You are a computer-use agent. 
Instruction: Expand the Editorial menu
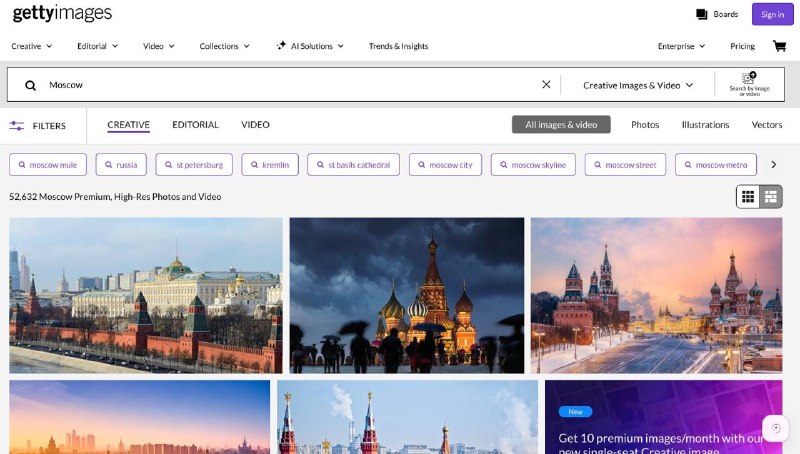97,46
